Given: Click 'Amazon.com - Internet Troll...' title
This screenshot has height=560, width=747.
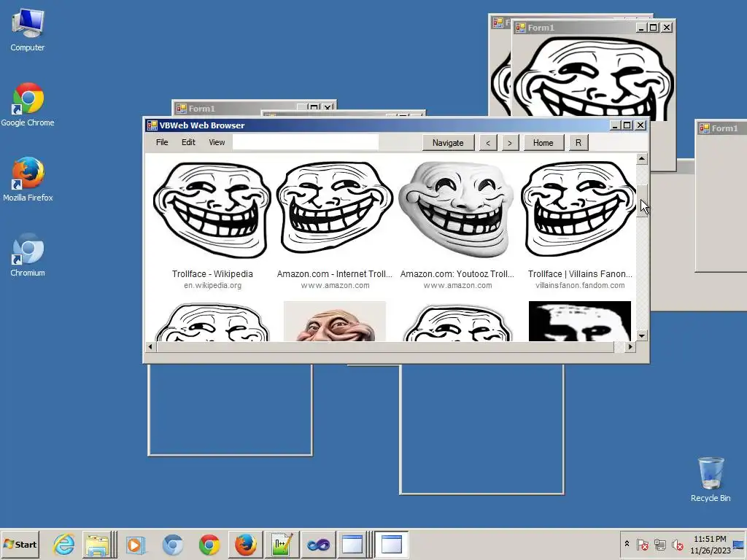Looking at the screenshot, I should click(334, 274).
